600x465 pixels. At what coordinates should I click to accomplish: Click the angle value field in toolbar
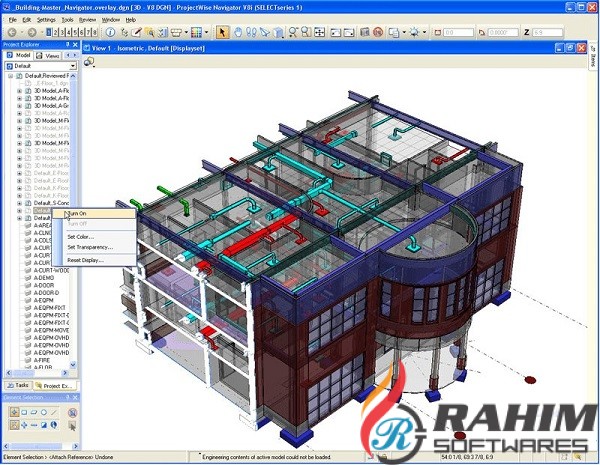coord(503,33)
